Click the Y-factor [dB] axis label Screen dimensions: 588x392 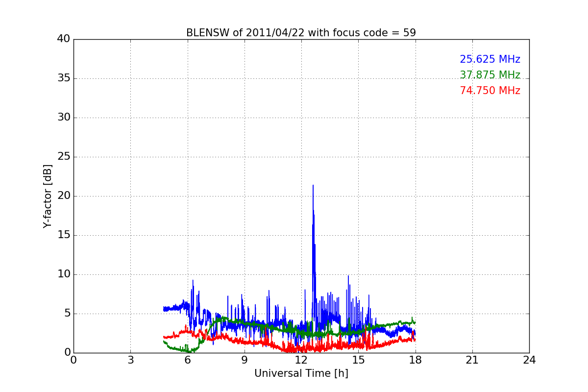[48, 196]
